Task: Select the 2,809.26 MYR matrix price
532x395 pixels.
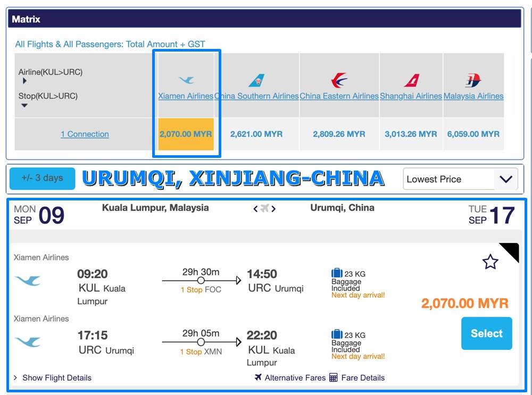Action: pos(339,135)
